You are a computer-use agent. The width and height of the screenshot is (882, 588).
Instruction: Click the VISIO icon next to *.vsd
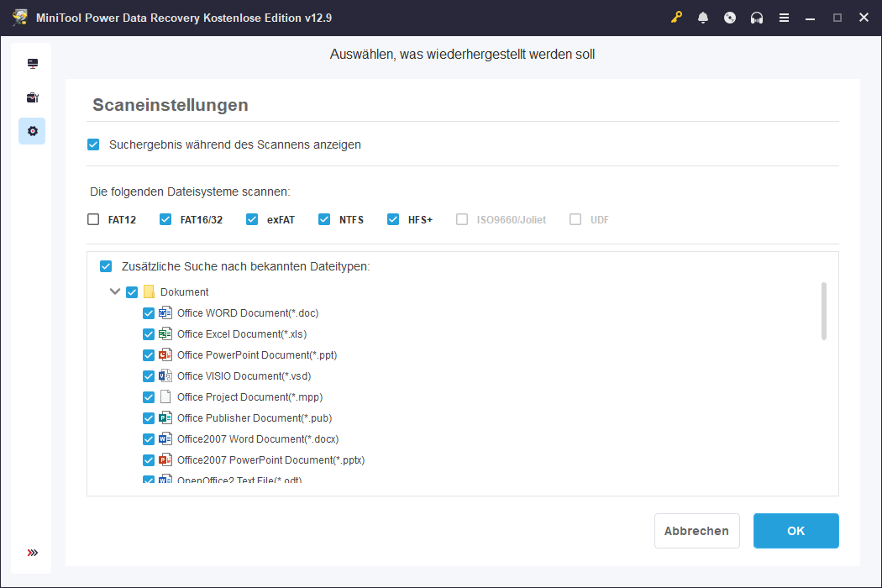pyautogui.click(x=165, y=375)
